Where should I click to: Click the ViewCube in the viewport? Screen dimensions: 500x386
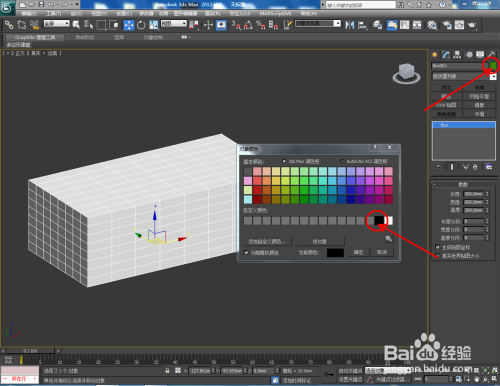(x=406, y=73)
